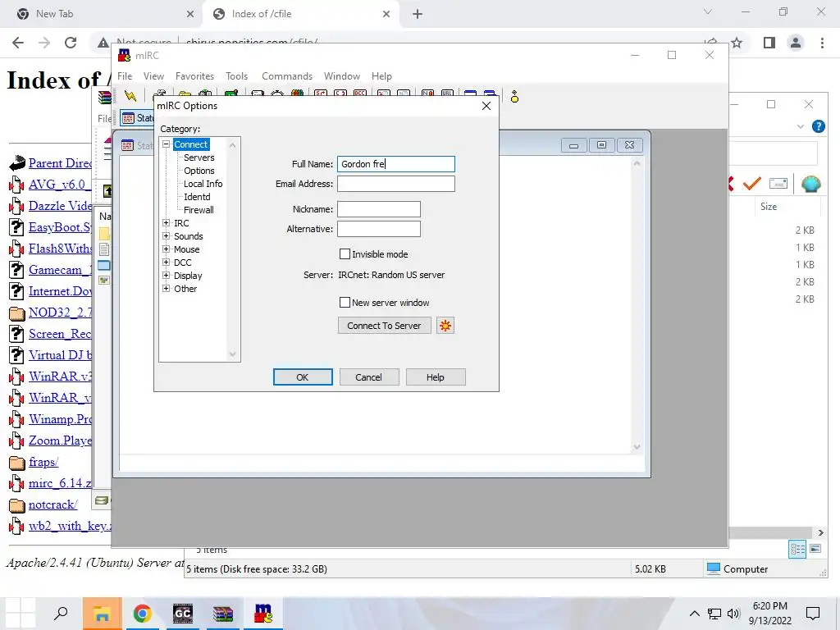Open the Chrome profile avatar
The height and width of the screenshot is (630, 840).
coord(796,43)
